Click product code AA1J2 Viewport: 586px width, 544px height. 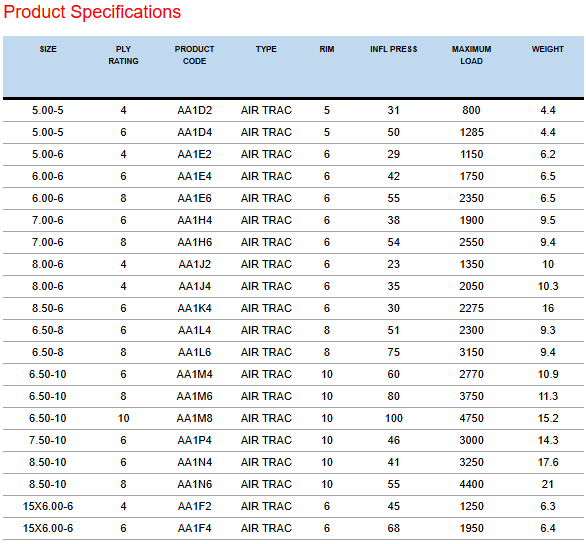click(x=194, y=264)
